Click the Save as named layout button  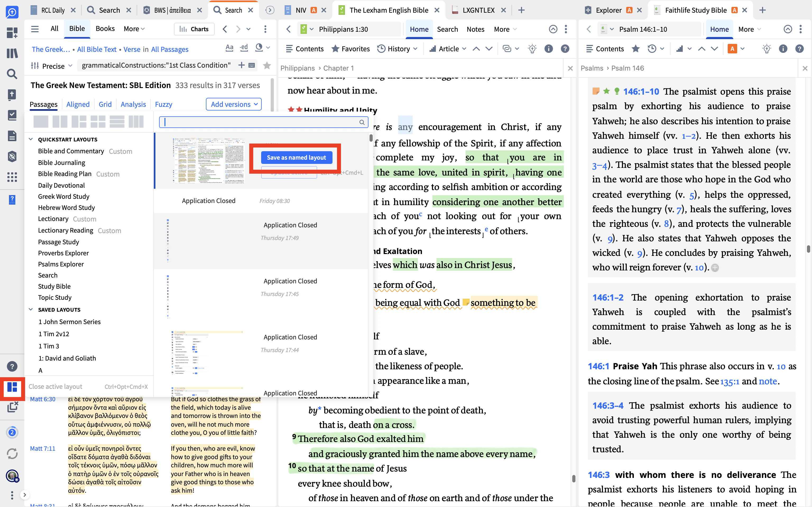coord(296,158)
